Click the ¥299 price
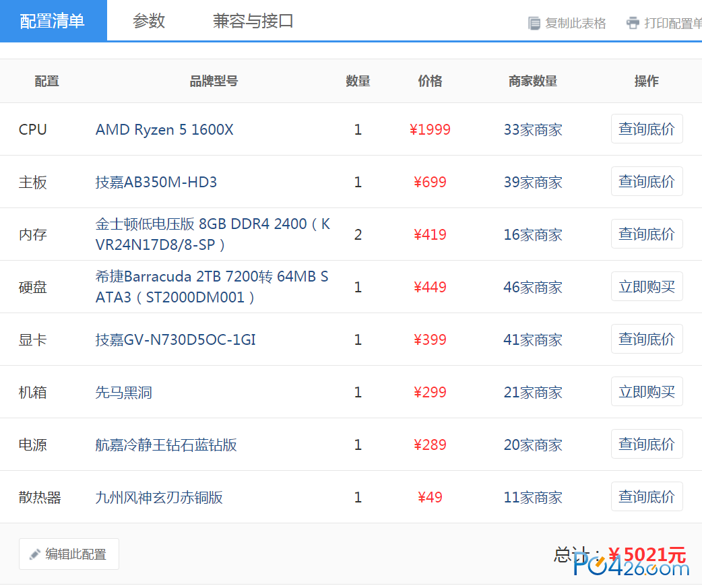Screen dimensions: 702x588 [x=430, y=393]
